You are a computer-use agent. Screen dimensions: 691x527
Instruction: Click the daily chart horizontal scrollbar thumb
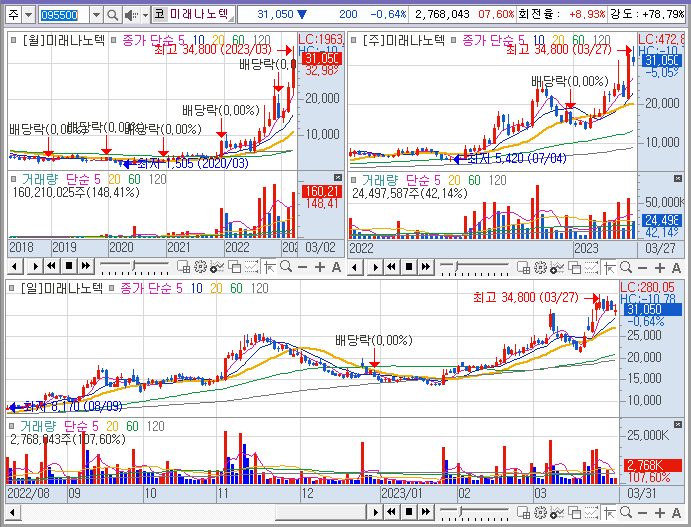click(320, 512)
